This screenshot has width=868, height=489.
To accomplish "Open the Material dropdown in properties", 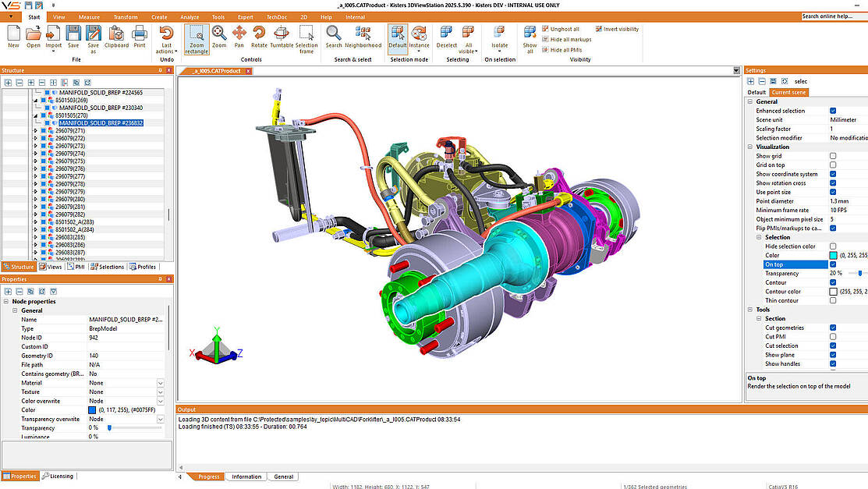I will 160,383.
